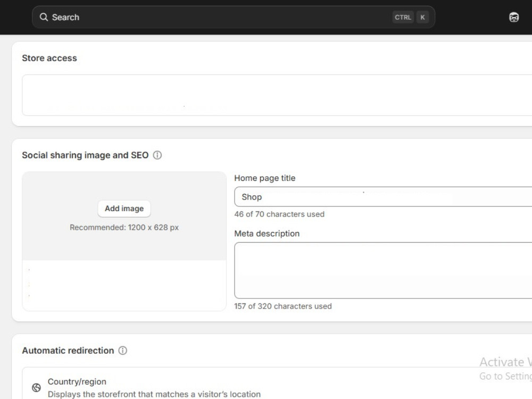The width and height of the screenshot is (532, 399).
Task: Click the Add image button
Action: [124, 209]
